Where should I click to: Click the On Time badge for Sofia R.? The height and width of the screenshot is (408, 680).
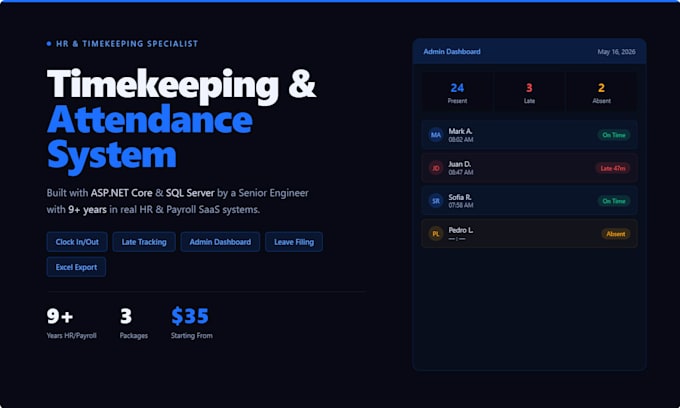pos(614,201)
